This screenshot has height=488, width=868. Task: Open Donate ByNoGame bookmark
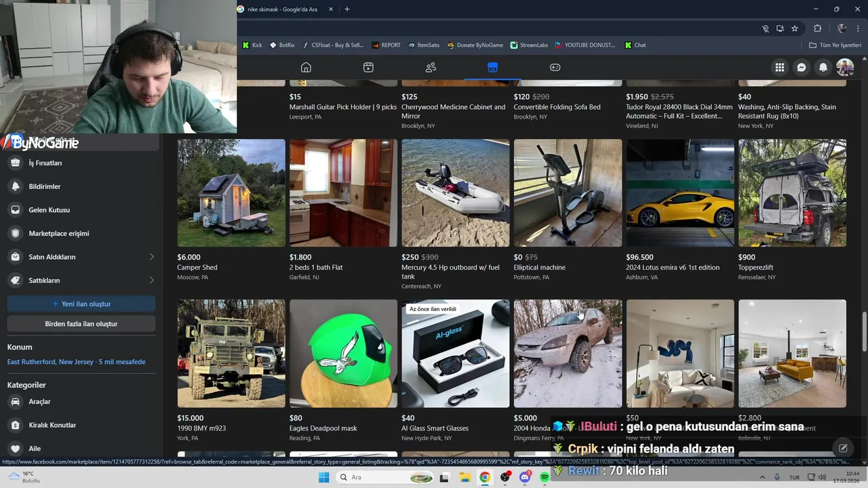pos(475,45)
